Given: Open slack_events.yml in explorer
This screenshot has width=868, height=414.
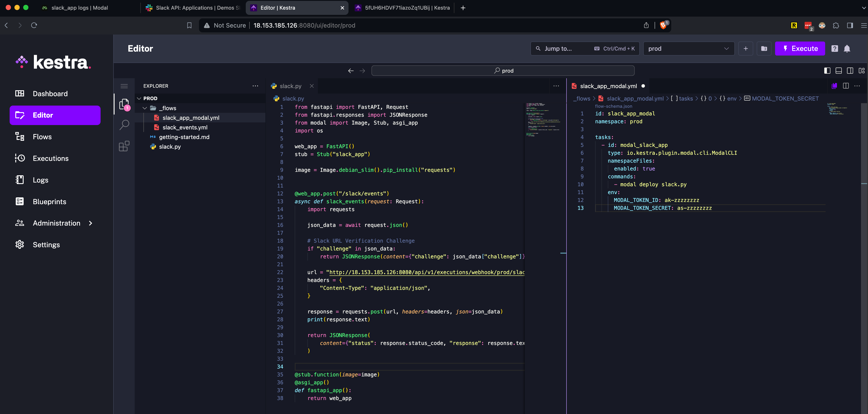Looking at the screenshot, I should (x=185, y=127).
